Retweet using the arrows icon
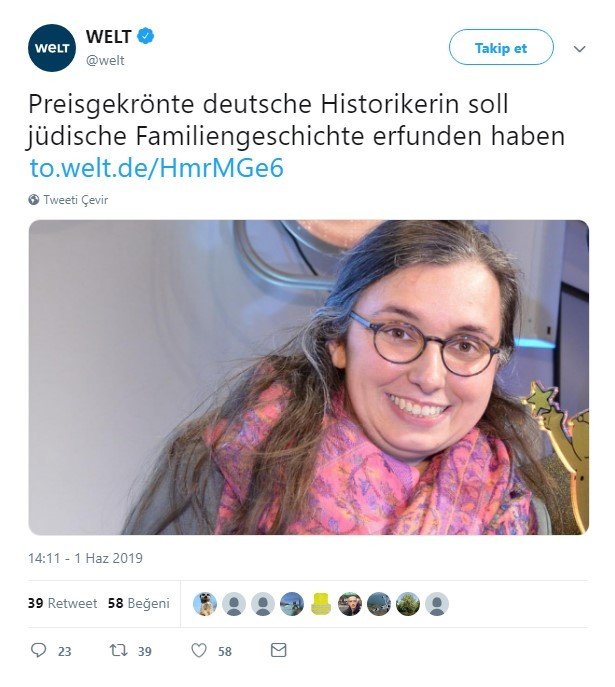This screenshot has height=687, width=615. [118, 650]
